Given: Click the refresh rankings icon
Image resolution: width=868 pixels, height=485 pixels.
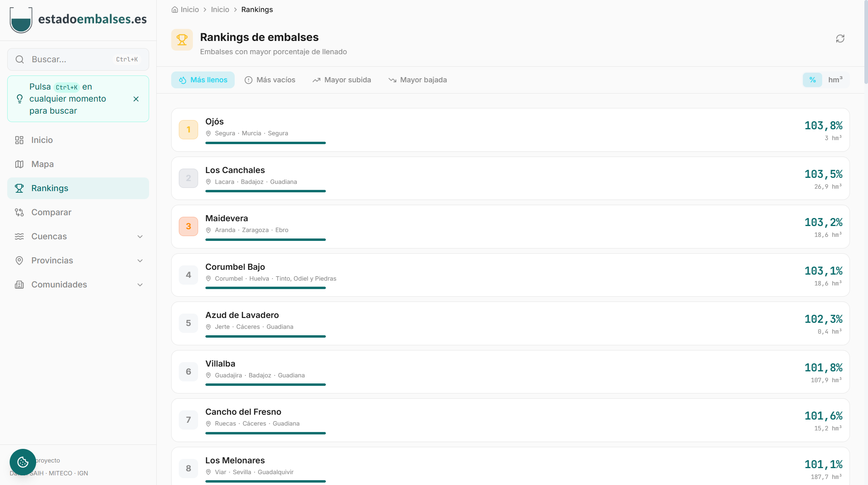Looking at the screenshot, I should (840, 39).
